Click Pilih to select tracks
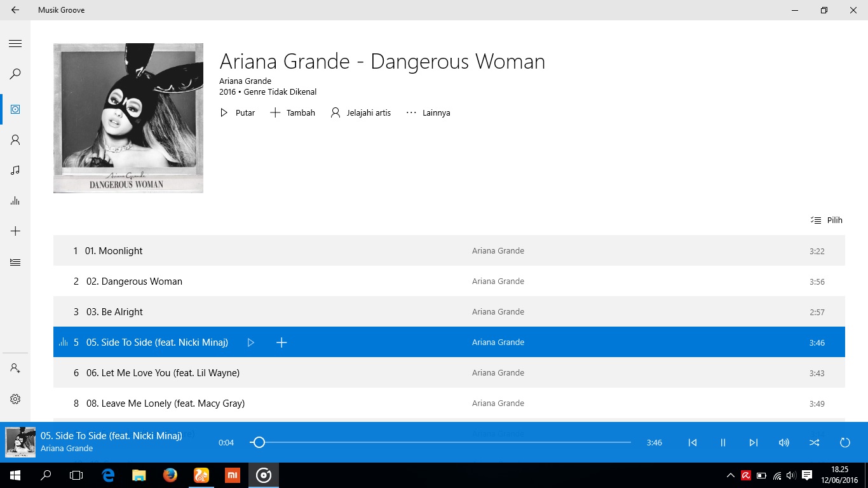 (826, 220)
